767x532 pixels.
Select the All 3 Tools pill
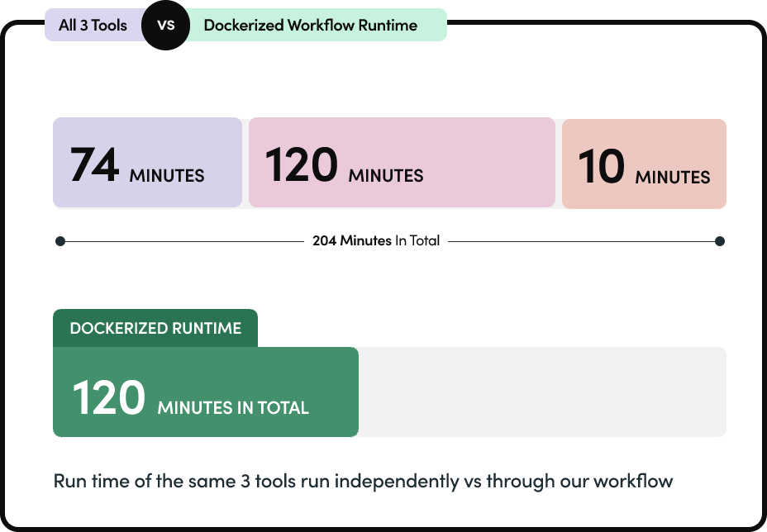93,25
